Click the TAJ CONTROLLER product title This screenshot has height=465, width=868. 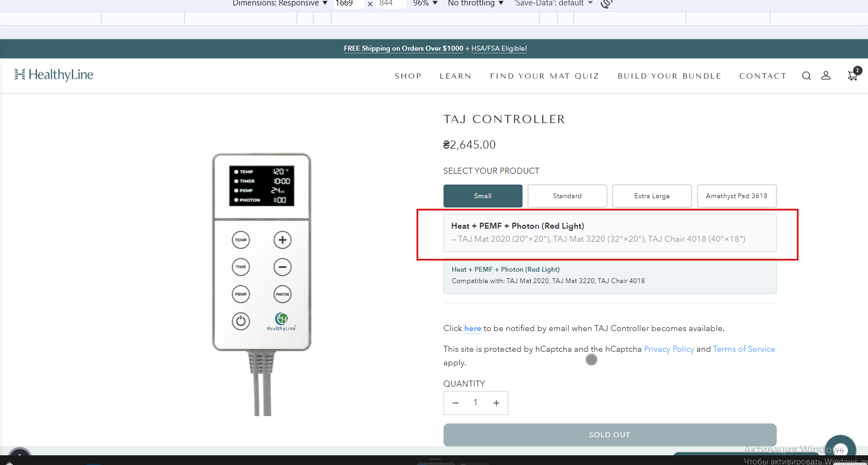(504, 119)
